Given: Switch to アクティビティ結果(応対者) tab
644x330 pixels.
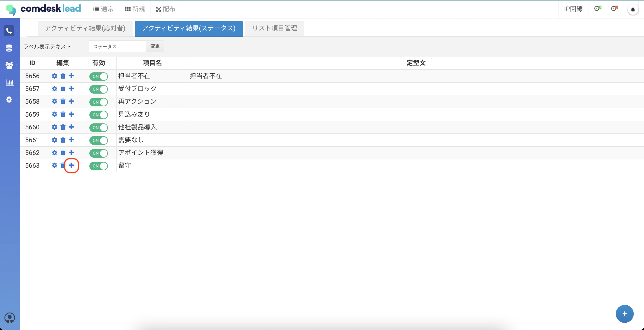Looking at the screenshot, I should click(x=85, y=28).
